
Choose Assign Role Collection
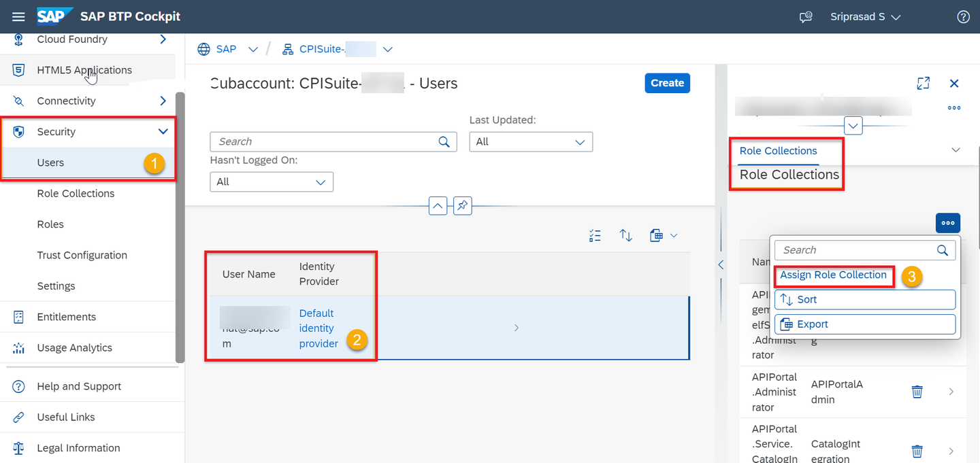pos(833,275)
